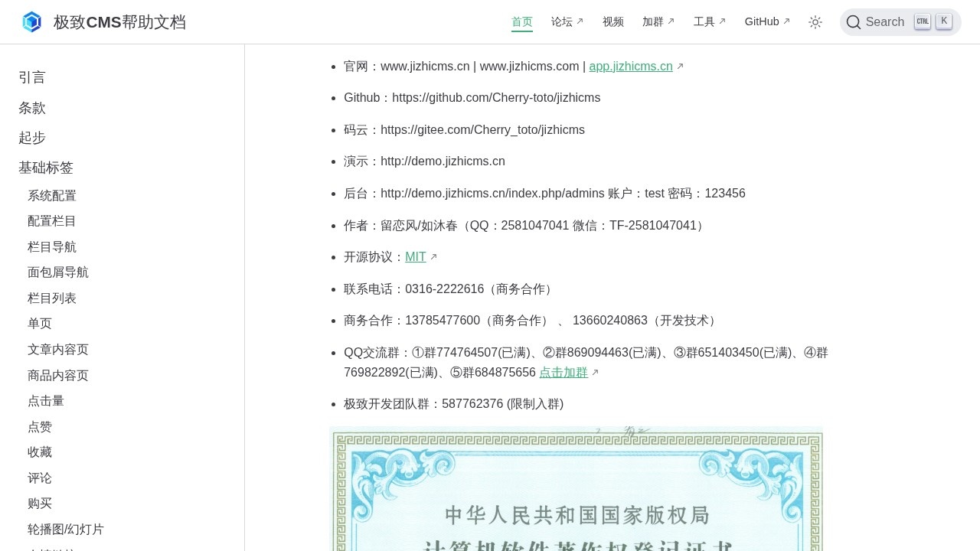This screenshot has width=980, height=551.
Task: Click the copyright certificate image
Action: coord(576,490)
